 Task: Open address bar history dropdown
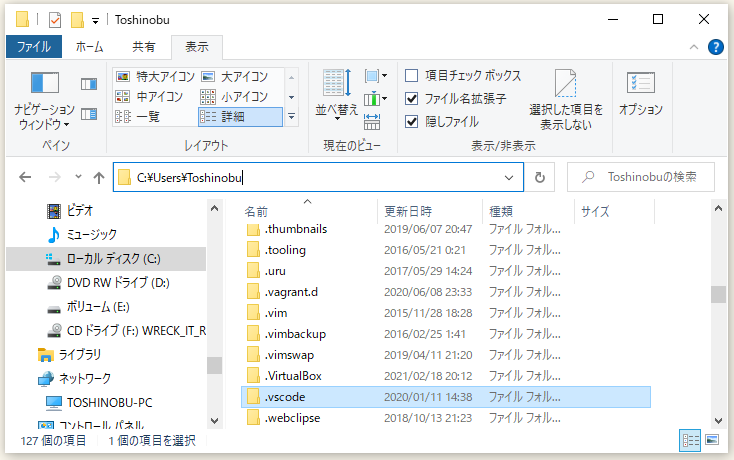pos(509,177)
